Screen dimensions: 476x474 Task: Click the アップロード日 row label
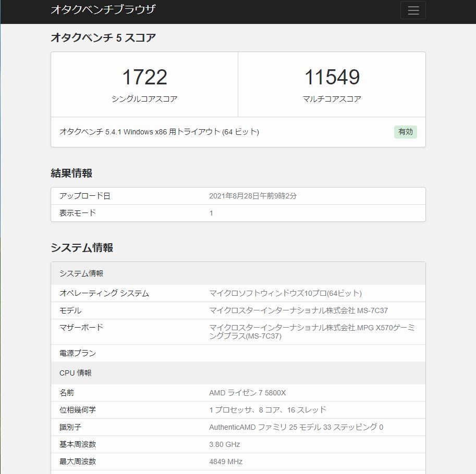84,196
